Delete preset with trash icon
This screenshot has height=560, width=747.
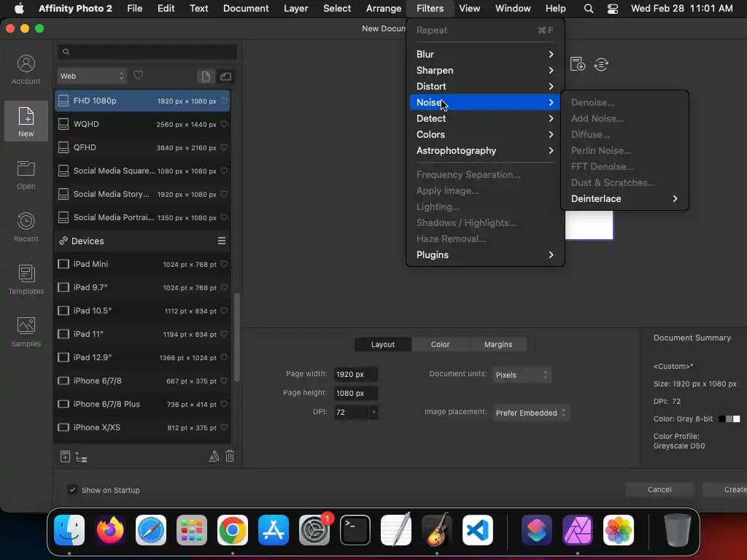[x=230, y=456]
